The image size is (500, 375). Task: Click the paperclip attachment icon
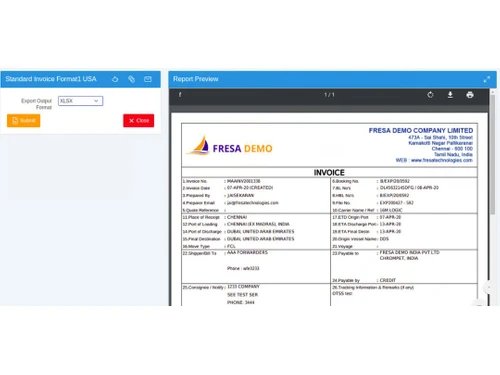click(x=131, y=79)
